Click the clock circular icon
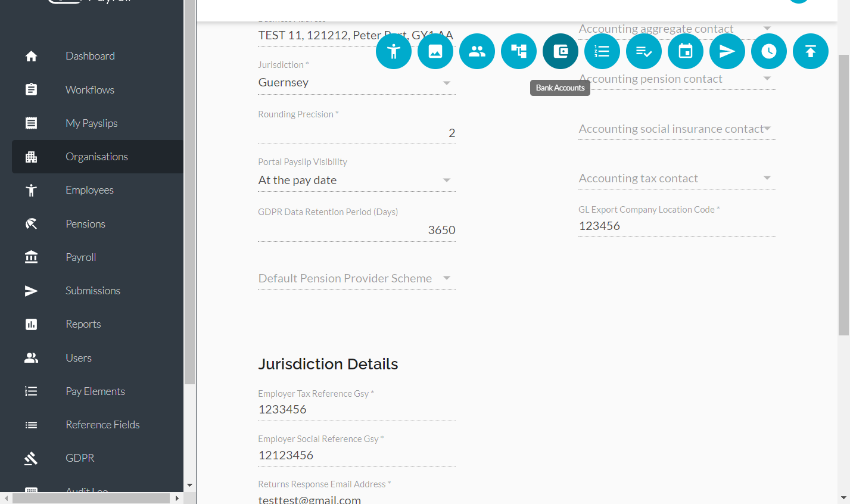Image resolution: width=850 pixels, height=504 pixels. (769, 51)
